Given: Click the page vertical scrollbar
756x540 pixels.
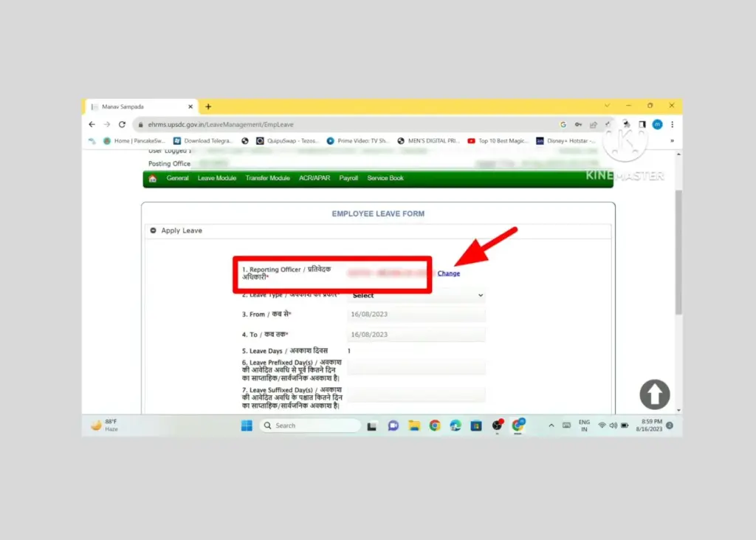Looking at the screenshot, I should [678, 252].
